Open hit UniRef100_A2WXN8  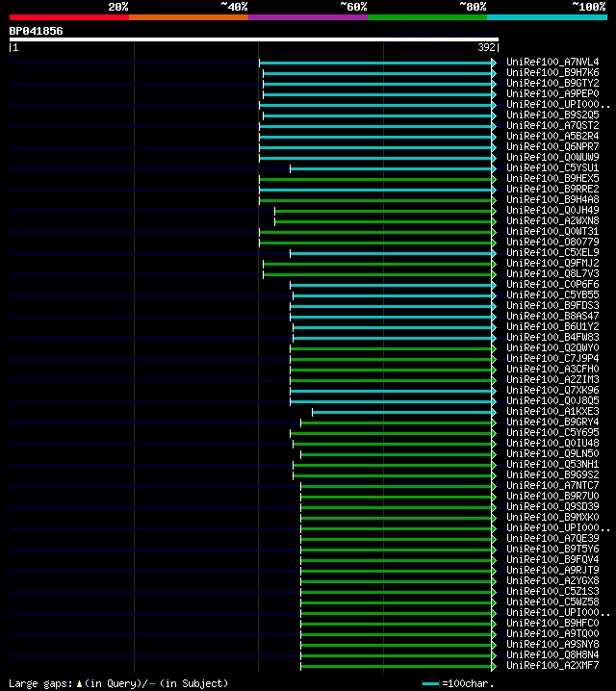(x=552, y=220)
